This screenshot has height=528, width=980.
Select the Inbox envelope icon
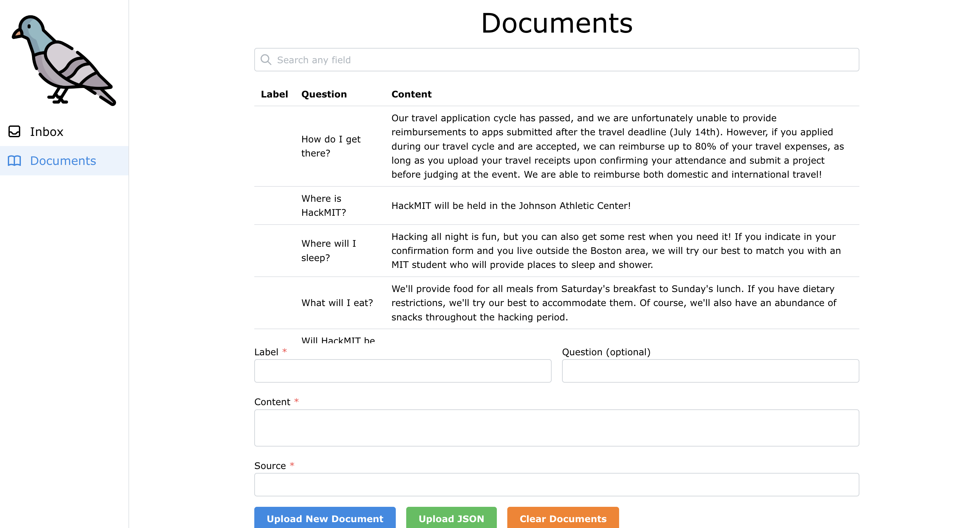[x=14, y=132]
